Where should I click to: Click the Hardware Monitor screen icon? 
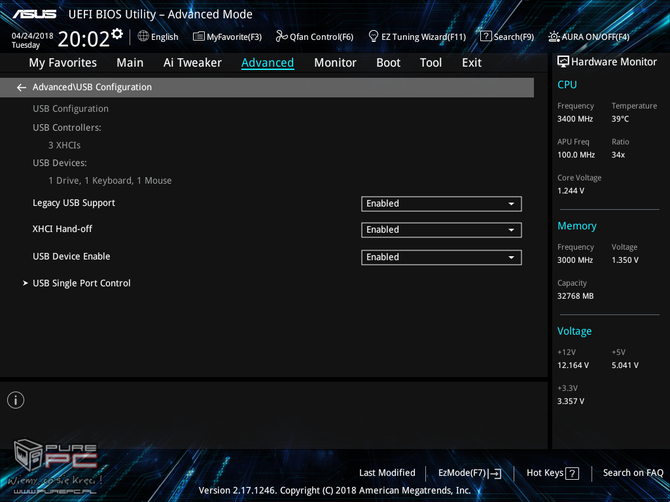click(x=563, y=62)
